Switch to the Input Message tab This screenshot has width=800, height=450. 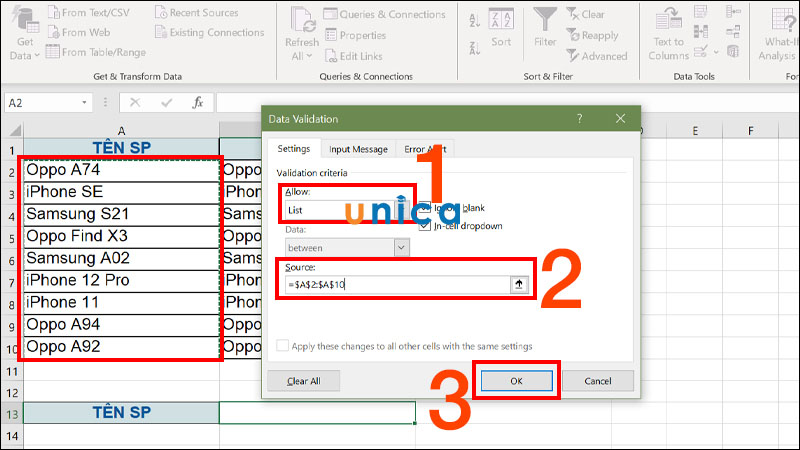click(x=358, y=149)
